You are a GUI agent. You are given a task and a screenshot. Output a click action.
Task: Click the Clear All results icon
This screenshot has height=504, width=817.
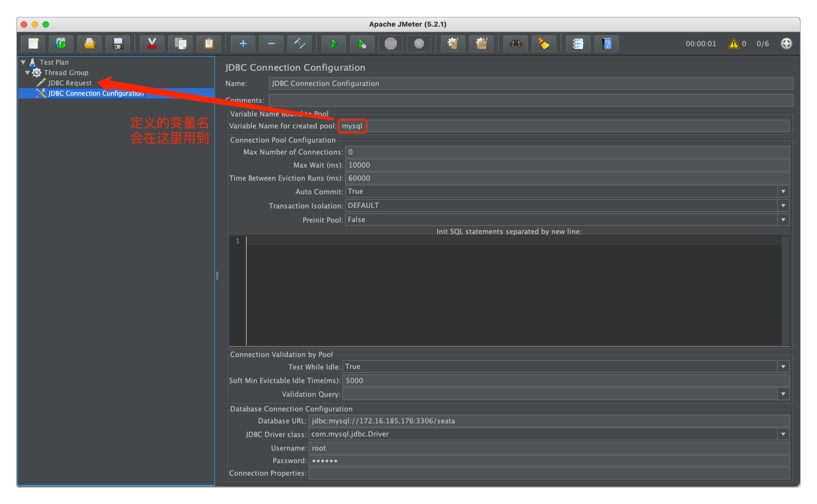pyautogui.click(x=481, y=44)
